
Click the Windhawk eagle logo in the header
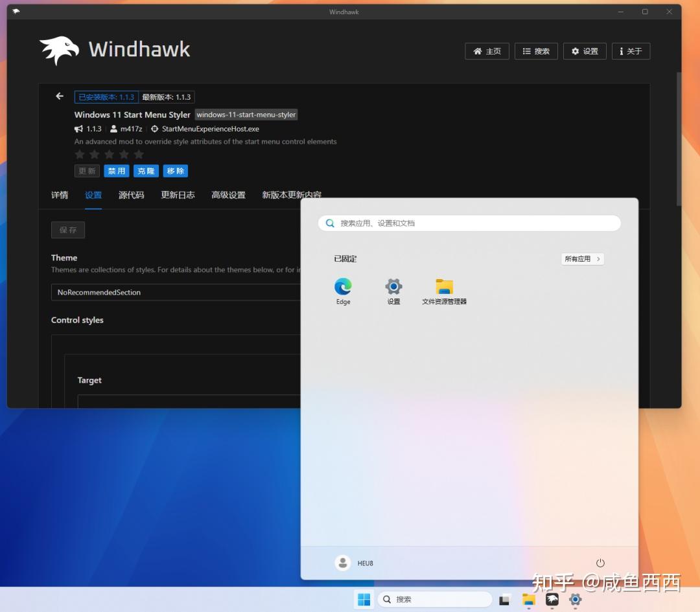point(58,49)
